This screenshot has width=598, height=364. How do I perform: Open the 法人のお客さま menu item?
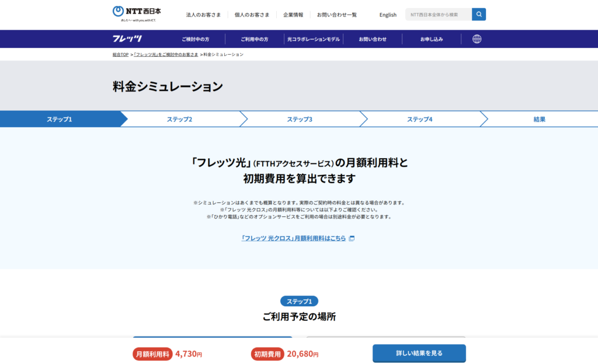pyautogui.click(x=203, y=15)
